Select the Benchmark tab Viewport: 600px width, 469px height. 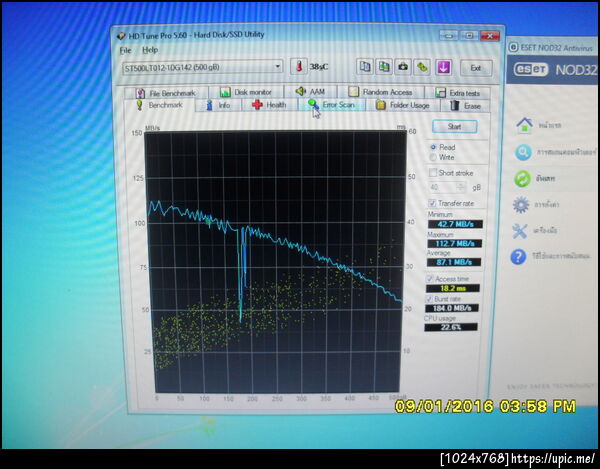pyautogui.click(x=160, y=105)
